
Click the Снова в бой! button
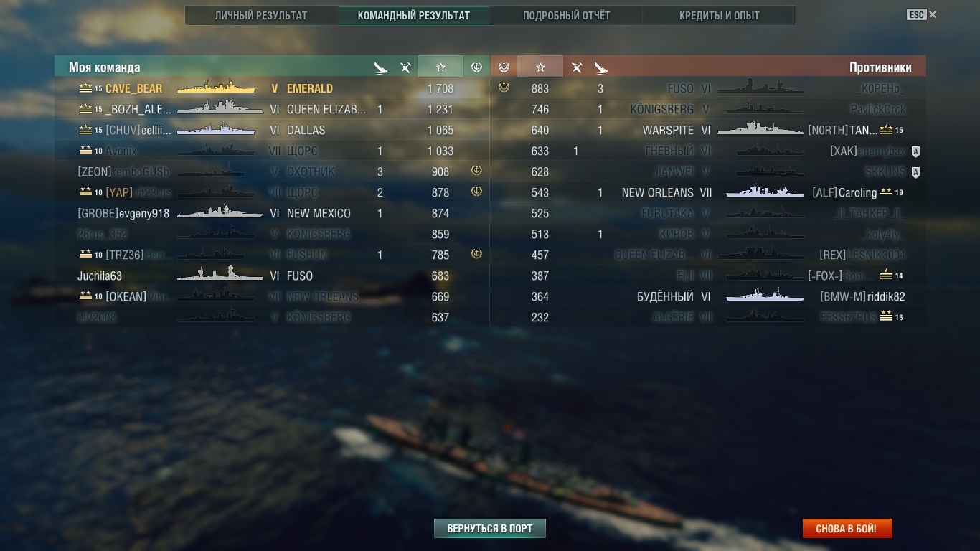click(847, 528)
